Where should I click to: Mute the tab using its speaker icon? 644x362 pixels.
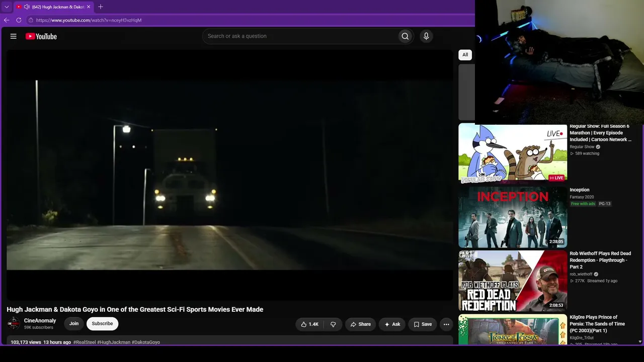[27, 7]
